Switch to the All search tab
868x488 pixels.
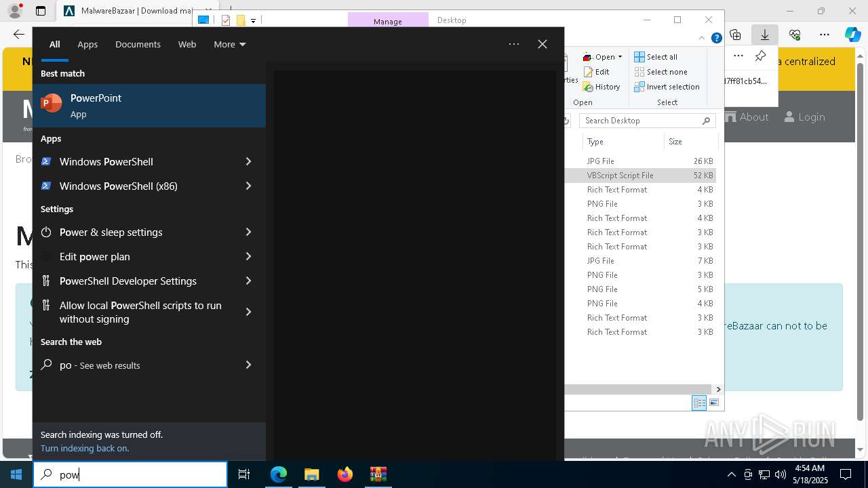click(55, 44)
